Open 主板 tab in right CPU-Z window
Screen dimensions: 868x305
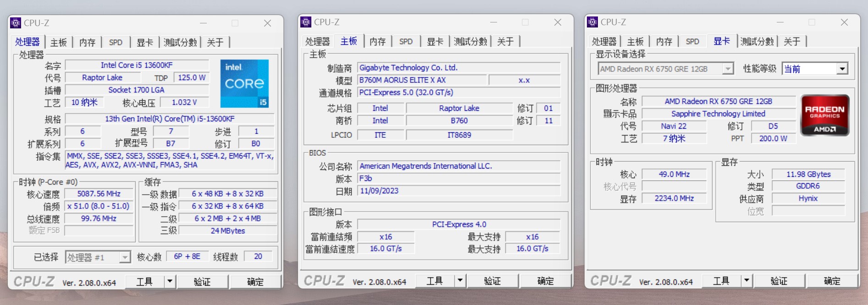click(x=636, y=42)
